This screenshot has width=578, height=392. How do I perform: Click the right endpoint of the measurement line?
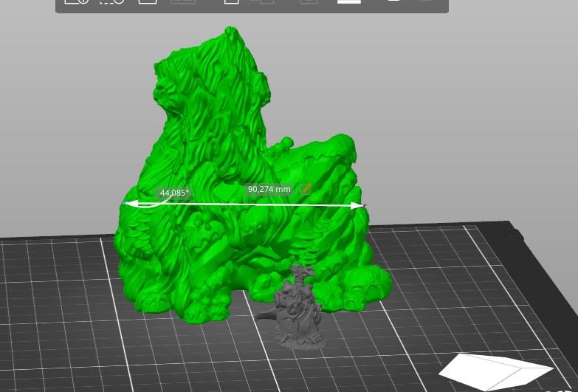coord(362,206)
